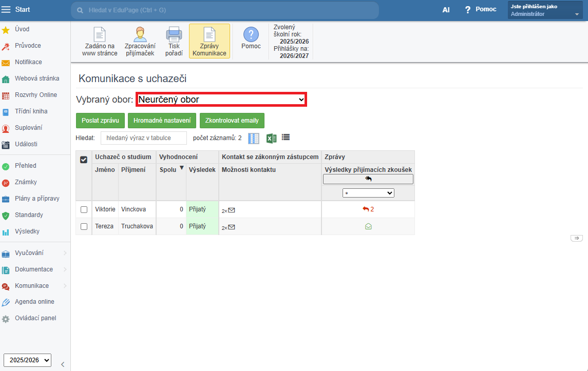Check the box for Viktorie Vinckova
The image size is (588, 371).
tap(84, 209)
